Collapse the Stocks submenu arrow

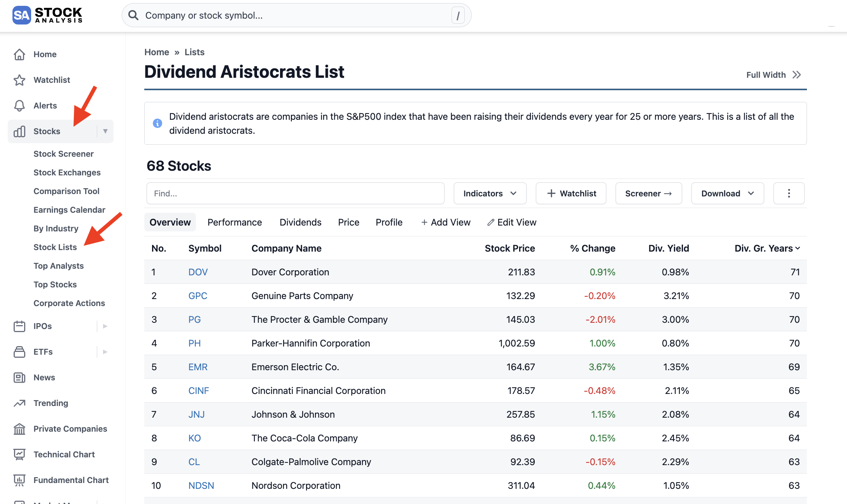pyautogui.click(x=105, y=131)
